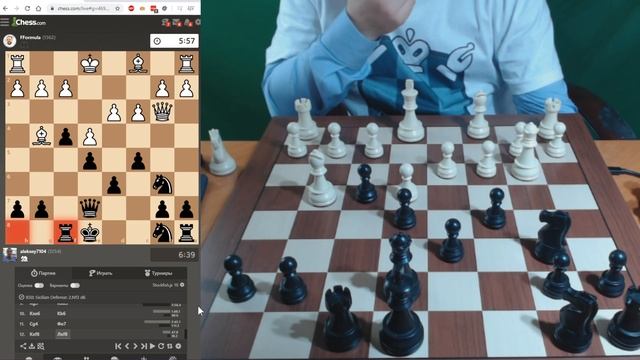640x360 pixels.
Task: Share the game with share icon
Action: 23,346
